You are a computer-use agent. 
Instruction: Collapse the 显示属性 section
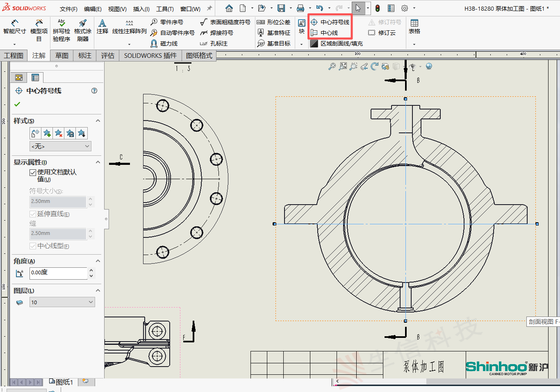(x=98, y=162)
